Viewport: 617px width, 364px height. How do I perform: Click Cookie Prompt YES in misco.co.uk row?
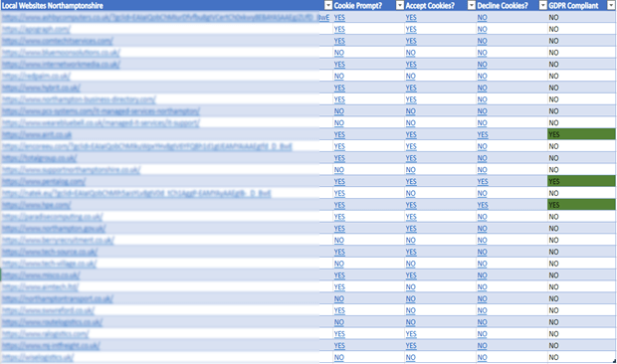click(x=339, y=275)
